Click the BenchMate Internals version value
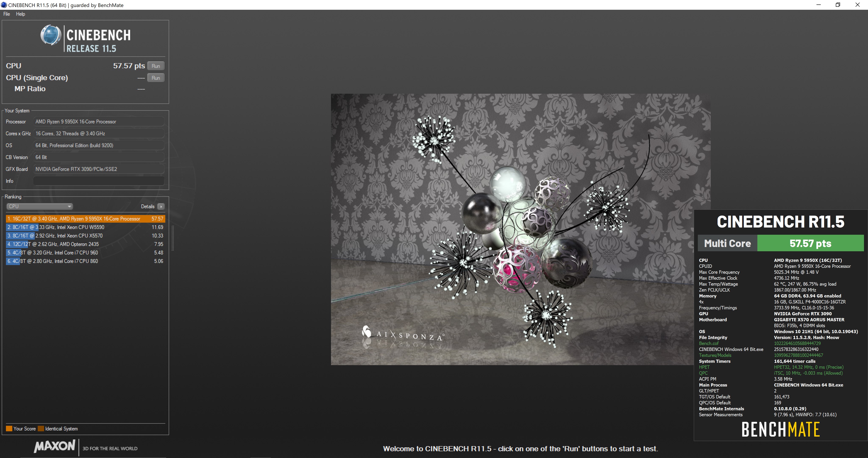 click(790, 409)
